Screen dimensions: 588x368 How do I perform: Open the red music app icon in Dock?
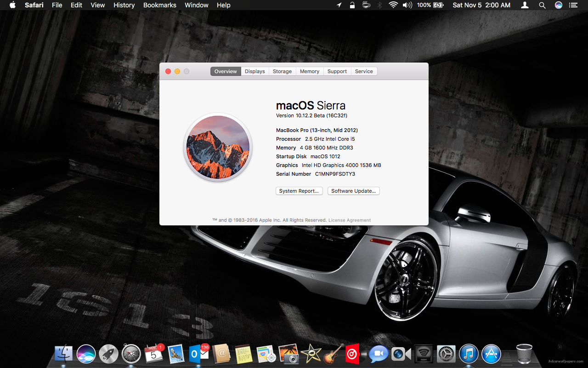353,354
